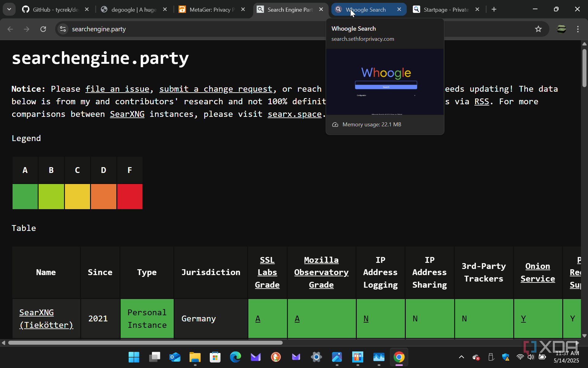588x368 pixels.
Task: Open volume speaker tray icon
Action: 531,357
